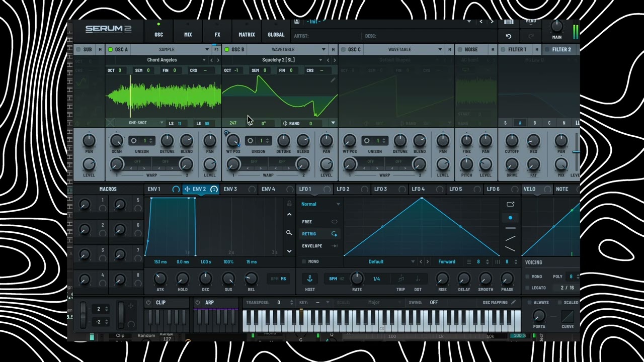Viewport: 644px width, 362px height.
Task: Tick the voicing LEGATO checkbox
Action: (x=527, y=288)
